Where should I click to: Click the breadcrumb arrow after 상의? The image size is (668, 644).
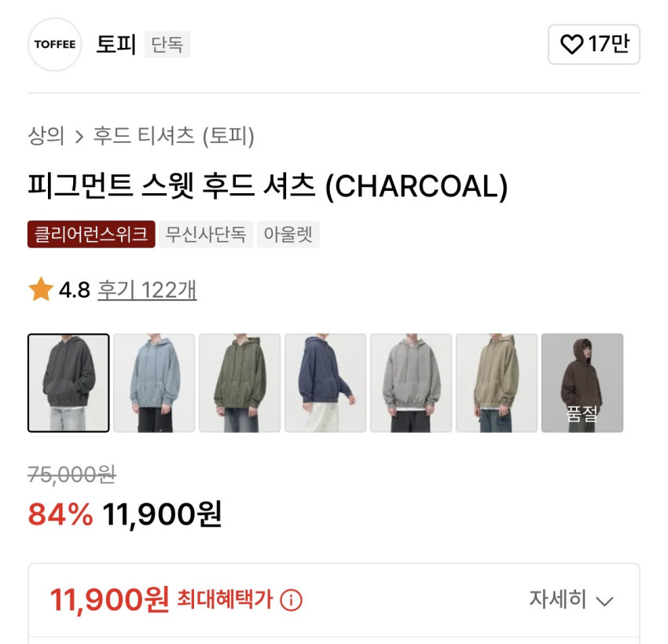(79, 137)
